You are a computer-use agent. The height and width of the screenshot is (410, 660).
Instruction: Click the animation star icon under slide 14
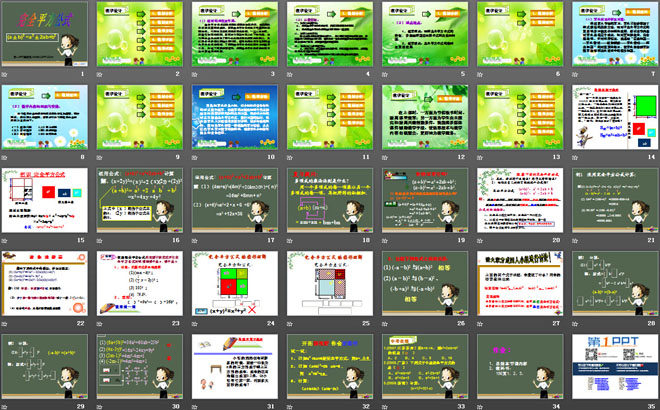point(575,157)
